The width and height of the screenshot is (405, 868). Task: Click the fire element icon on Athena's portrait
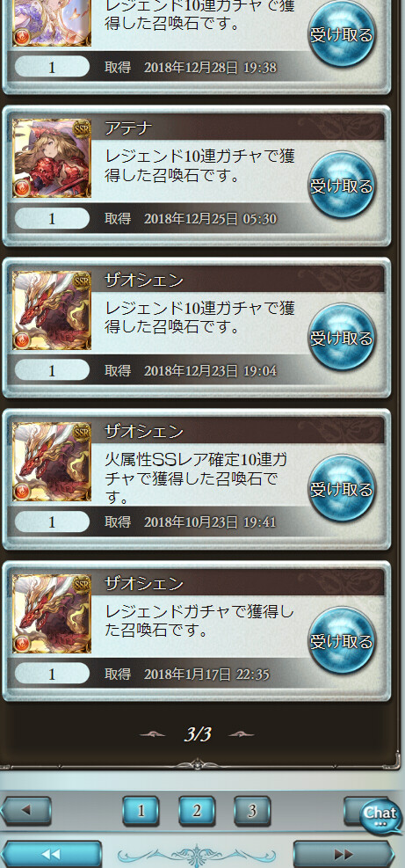pos(22,187)
